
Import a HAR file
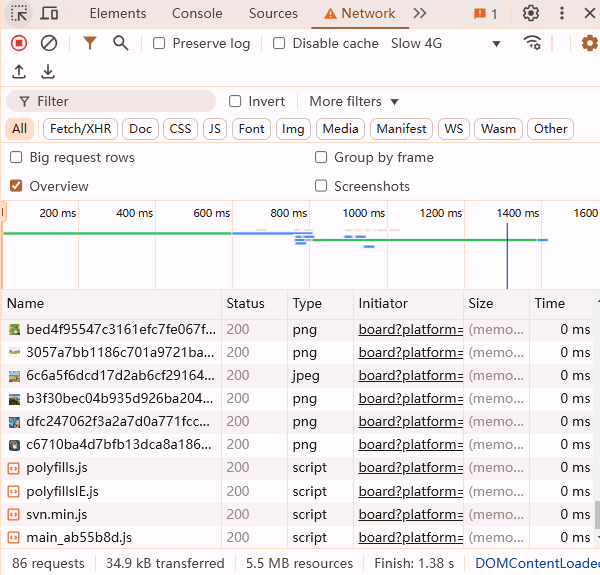(x=19, y=72)
